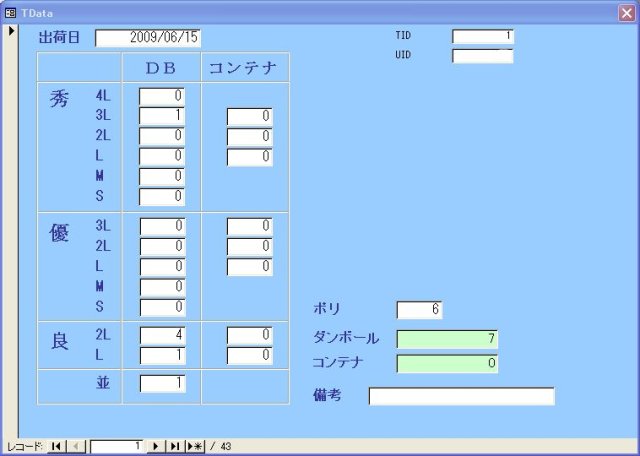Click the 秀 L コンテナ field

(249, 157)
